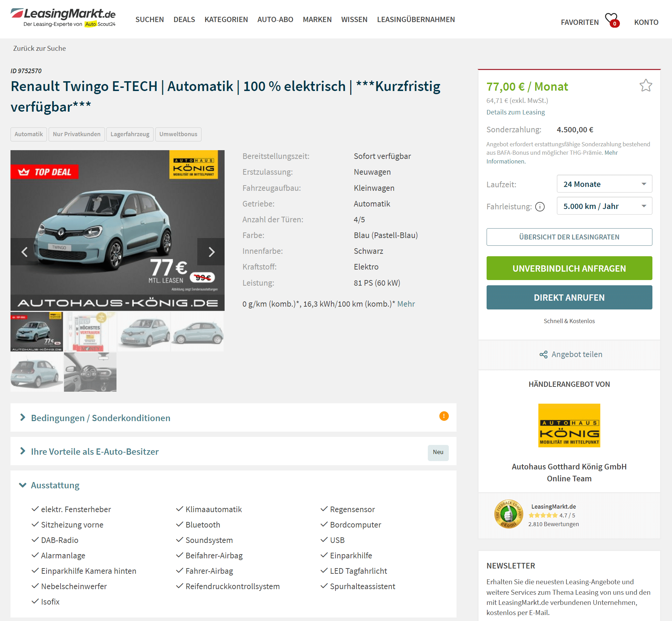Open the AUTO-ABO menu
The image size is (672, 621).
(275, 20)
